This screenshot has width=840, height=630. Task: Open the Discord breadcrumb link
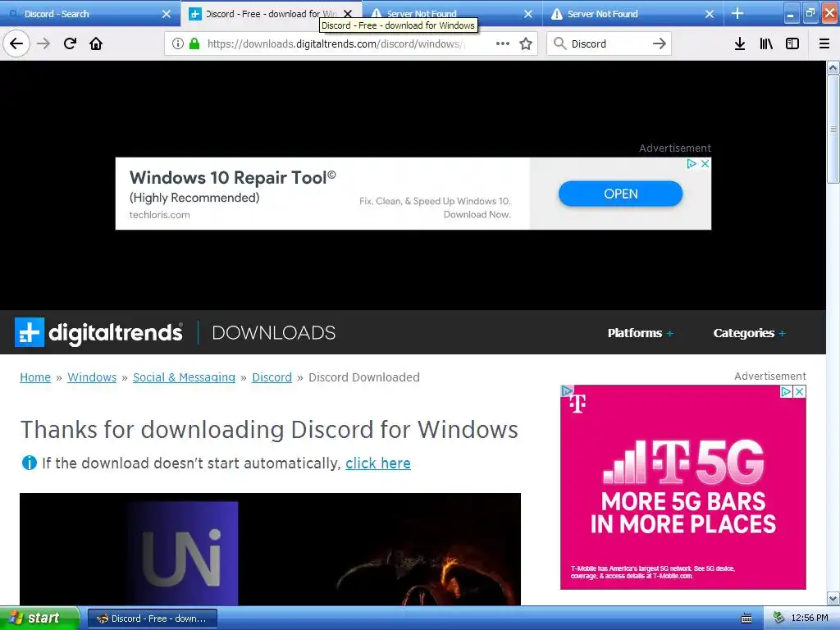(x=272, y=377)
